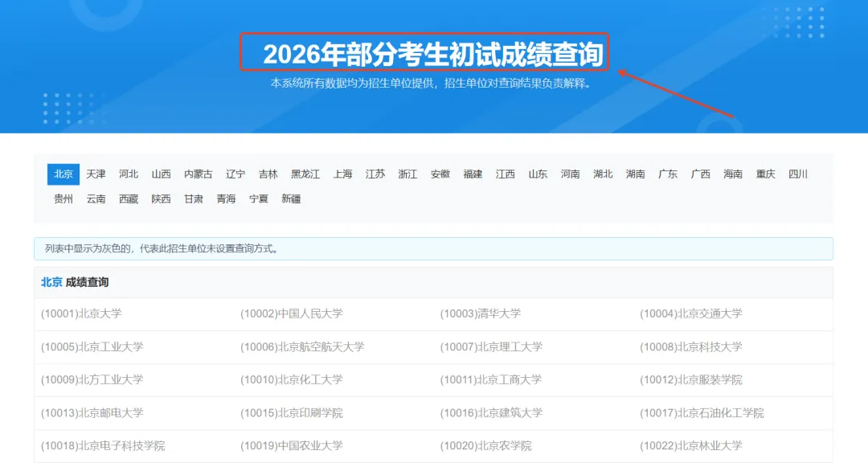Click (10007)北京理工大学 entry
The height and width of the screenshot is (463, 868).
tap(492, 346)
